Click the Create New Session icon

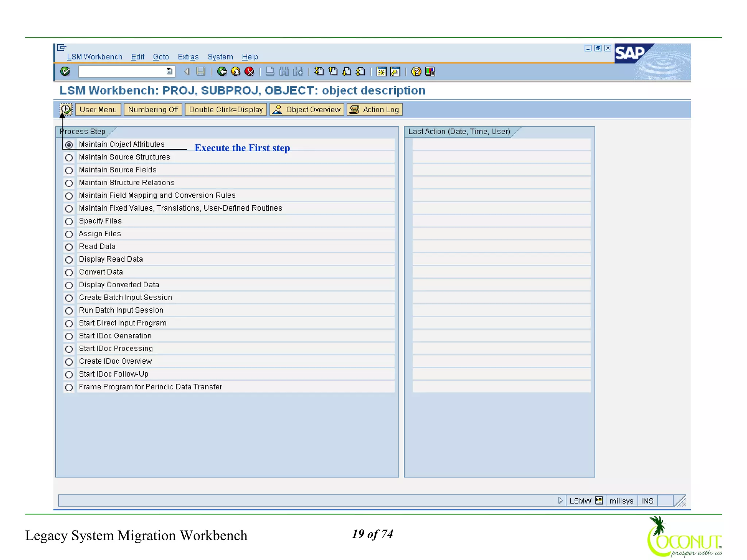pyautogui.click(x=382, y=71)
